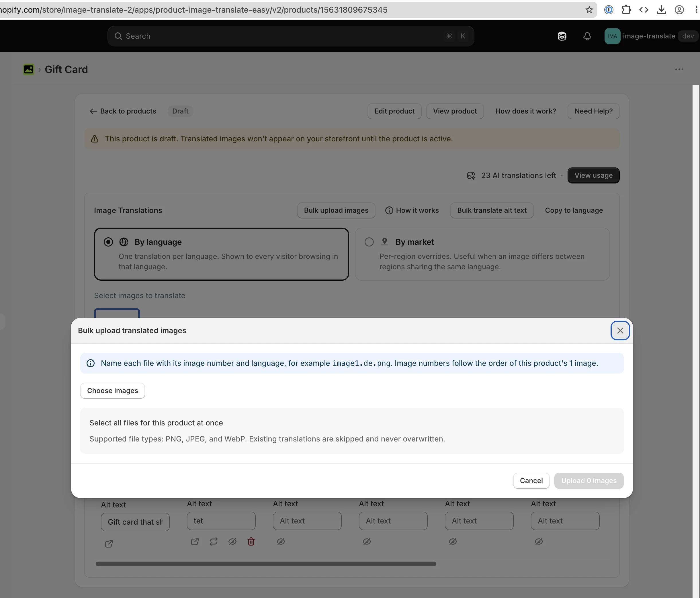700x598 pixels.
Task: Click the red trash delete icon
Action: coord(251,542)
